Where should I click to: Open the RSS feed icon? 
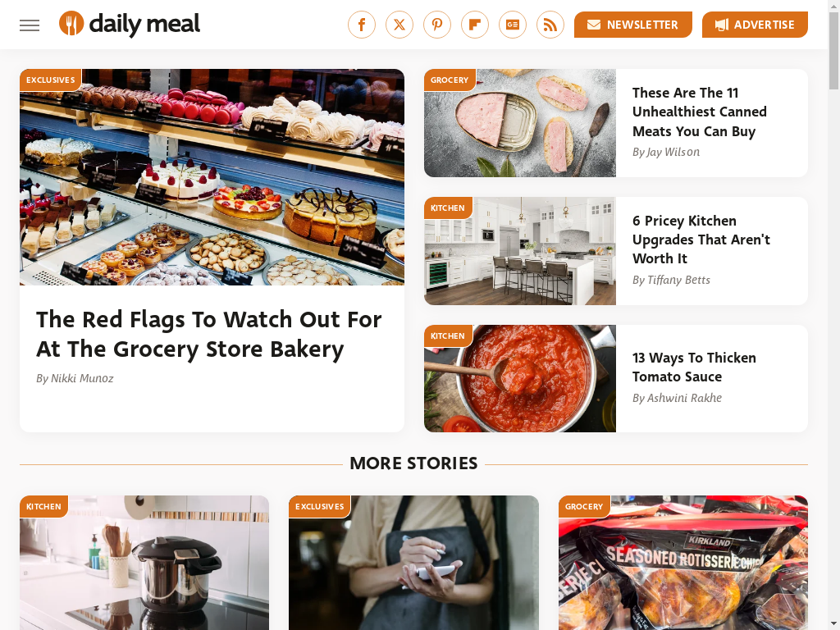550,25
